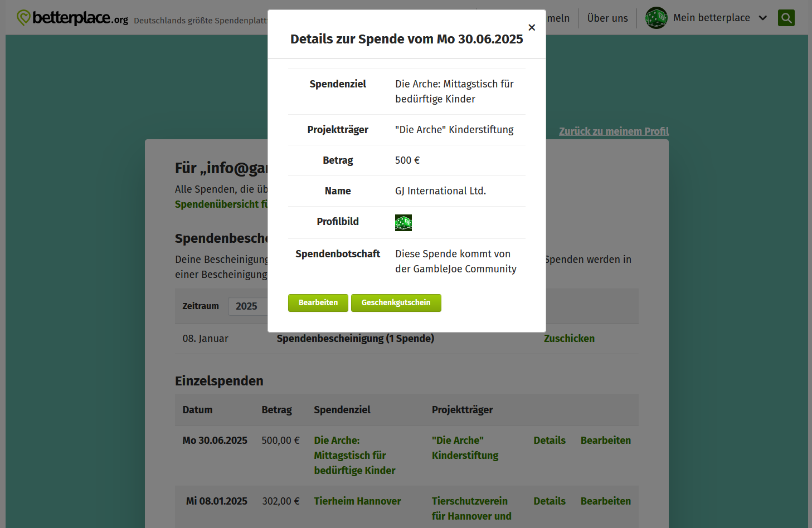The width and height of the screenshot is (812, 528).
Task: Click the Mi 08.01.2025 date cell
Action: coord(217,501)
